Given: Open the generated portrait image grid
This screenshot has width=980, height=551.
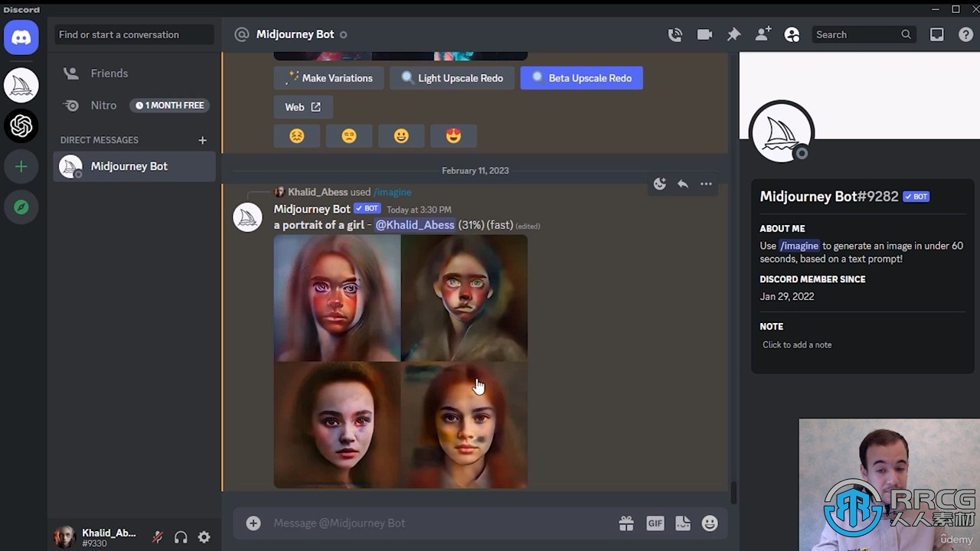Looking at the screenshot, I should click(400, 362).
